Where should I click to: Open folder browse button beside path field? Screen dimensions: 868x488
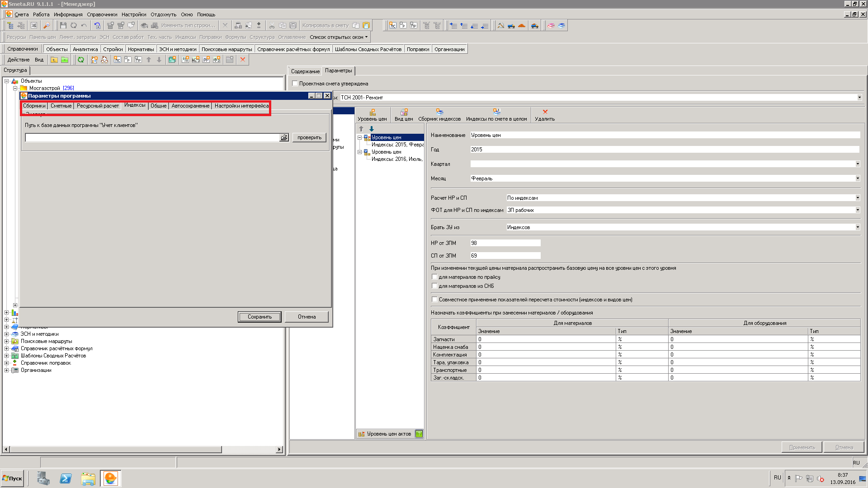[x=284, y=137]
